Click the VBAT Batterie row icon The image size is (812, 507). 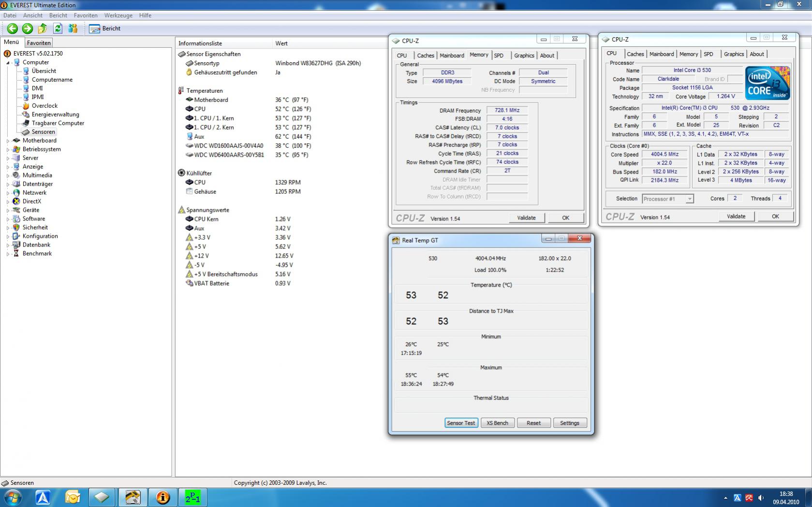coord(190,284)
